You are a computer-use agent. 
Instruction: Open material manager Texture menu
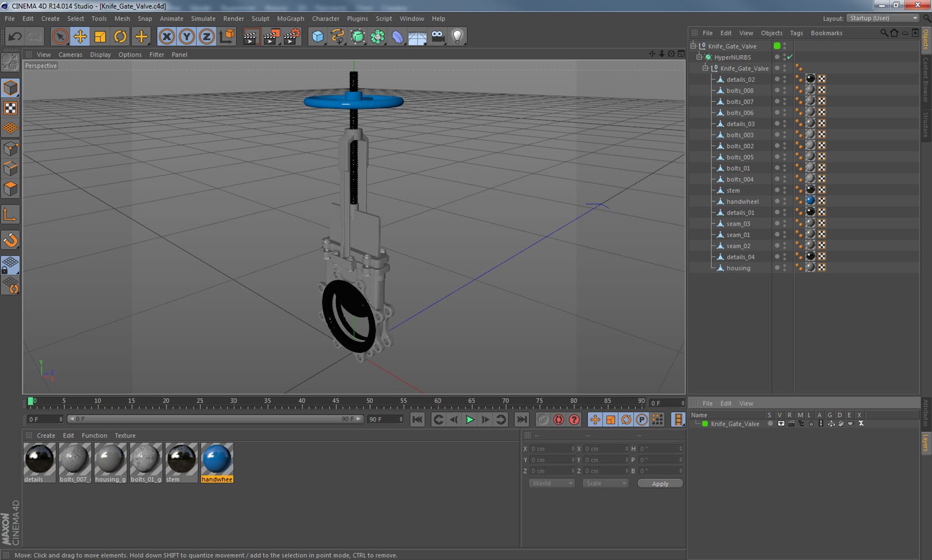pos(125,436)
